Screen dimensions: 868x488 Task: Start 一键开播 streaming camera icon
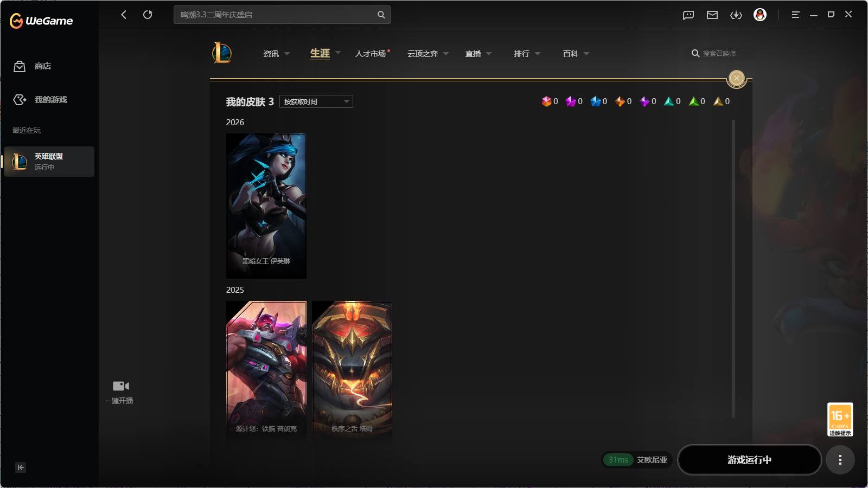point(120,386)
